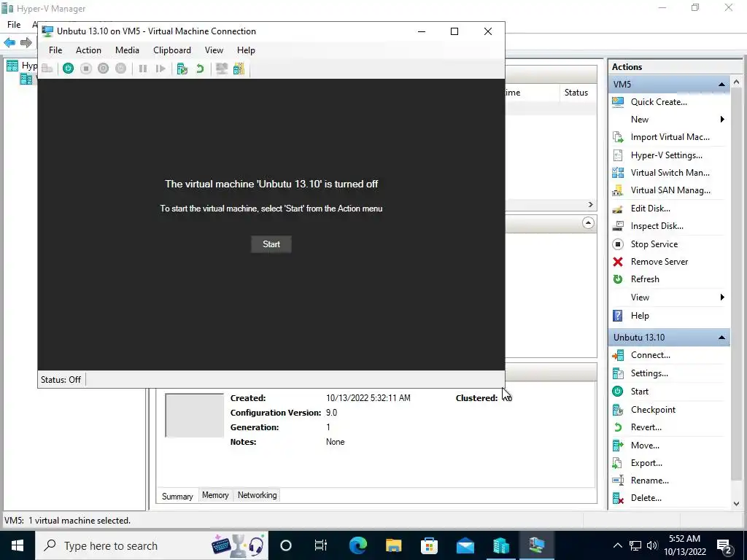Click the Settings icon for Unbutu 13.10
Screen dimensions: 747x560
618,373
